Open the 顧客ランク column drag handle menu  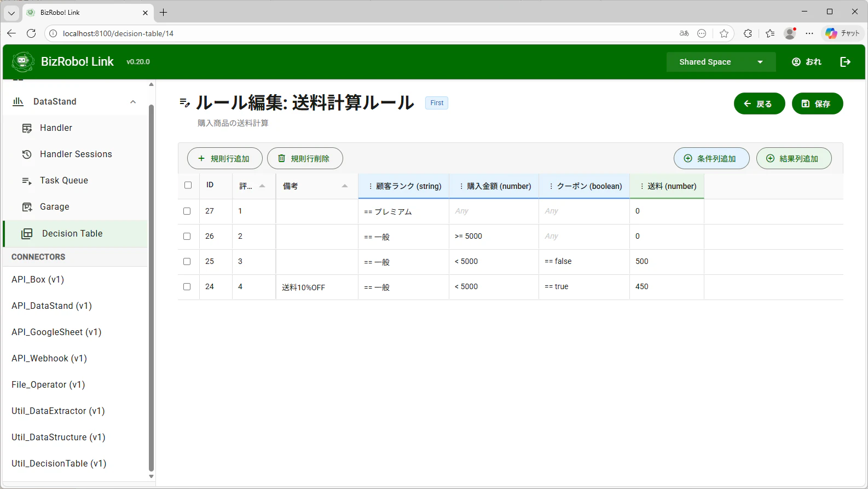pyautogui.click(x=371, y=186)
